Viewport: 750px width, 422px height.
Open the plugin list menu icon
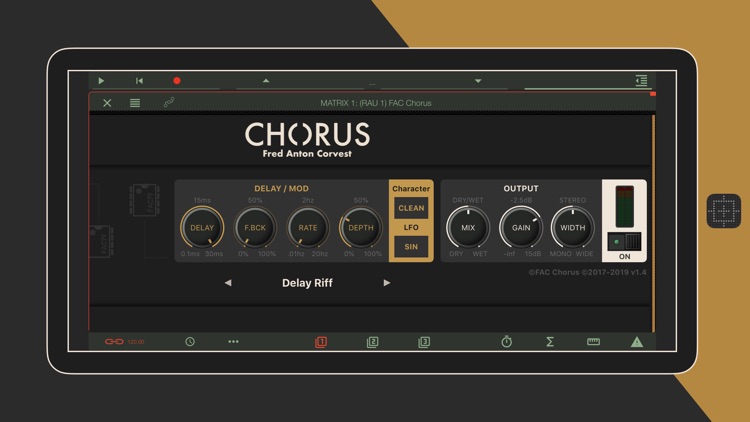[x=135, y=103]
